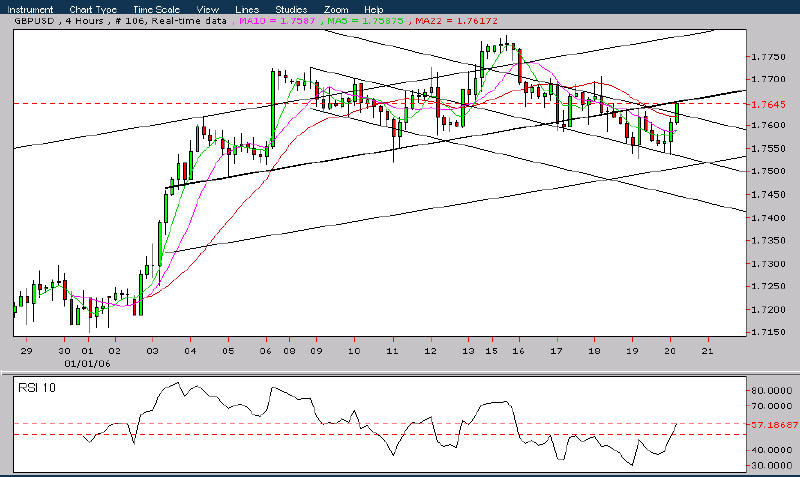Viewport: 800px width, 477px height.
Task: Select date 16 on time axis
Action: coord(519,351)
